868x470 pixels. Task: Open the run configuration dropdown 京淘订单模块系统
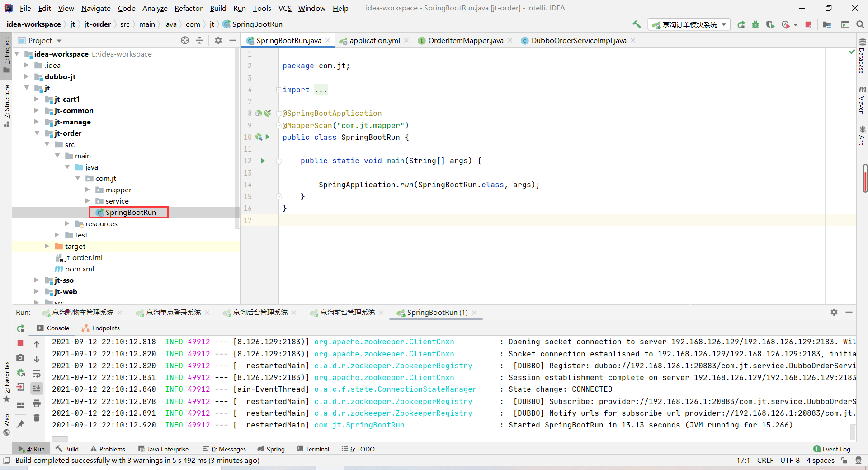click(689, 24)
